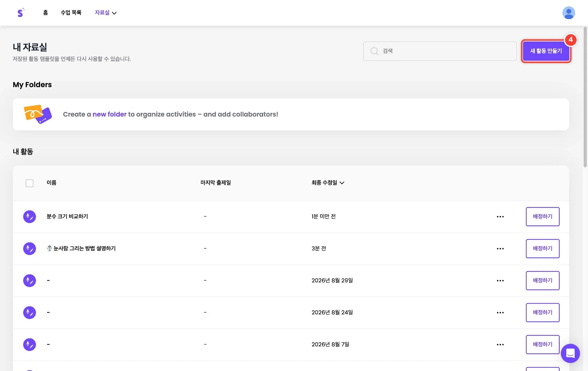Click the new folder link

(x=110, y=114)
